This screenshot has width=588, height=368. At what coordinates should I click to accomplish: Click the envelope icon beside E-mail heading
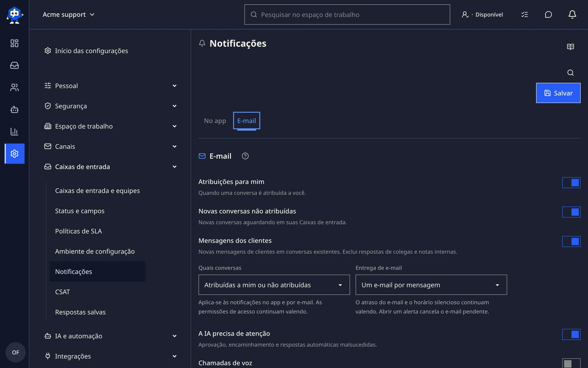pos(202,156)
